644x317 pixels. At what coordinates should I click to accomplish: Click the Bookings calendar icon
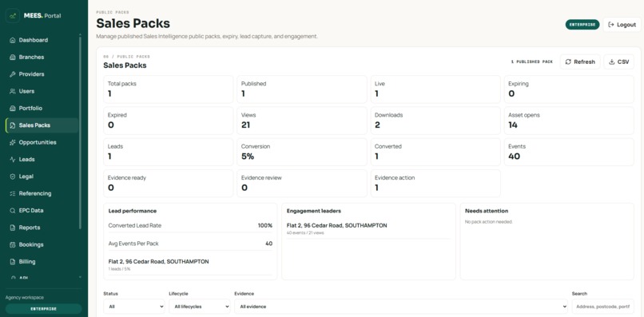click(12, 244)
